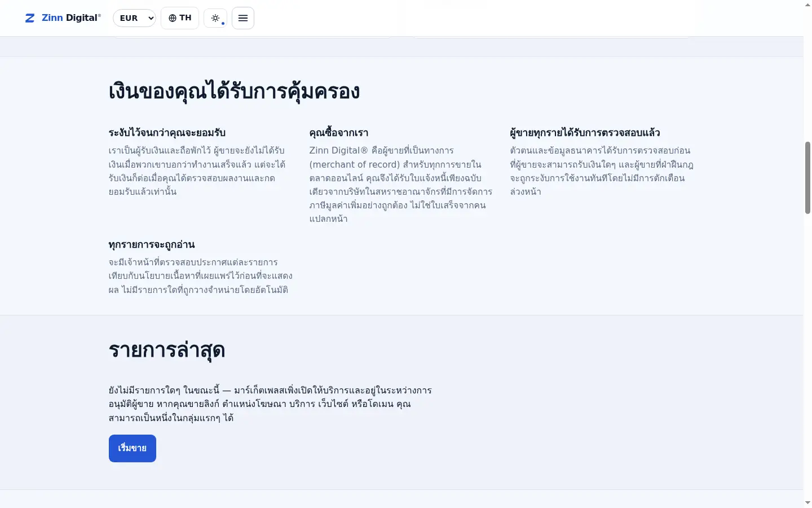Click the paragraph starting Zinn Digital® คือผู้ขาย
Screen dimensions: 812x508
coord(401,185)
